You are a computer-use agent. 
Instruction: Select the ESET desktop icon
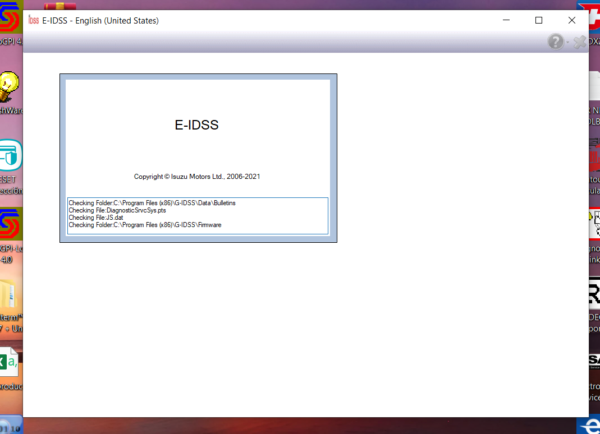[x=11, y=155]
